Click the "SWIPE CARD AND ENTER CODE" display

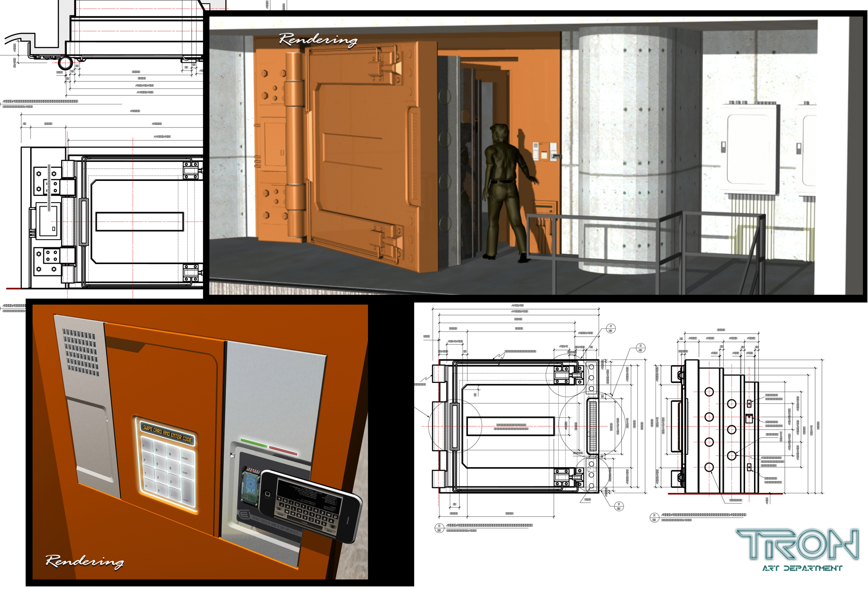167,433
